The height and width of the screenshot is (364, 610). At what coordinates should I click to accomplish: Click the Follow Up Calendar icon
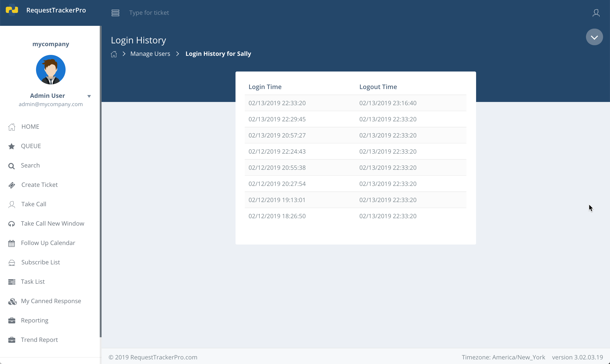[12, 243]
